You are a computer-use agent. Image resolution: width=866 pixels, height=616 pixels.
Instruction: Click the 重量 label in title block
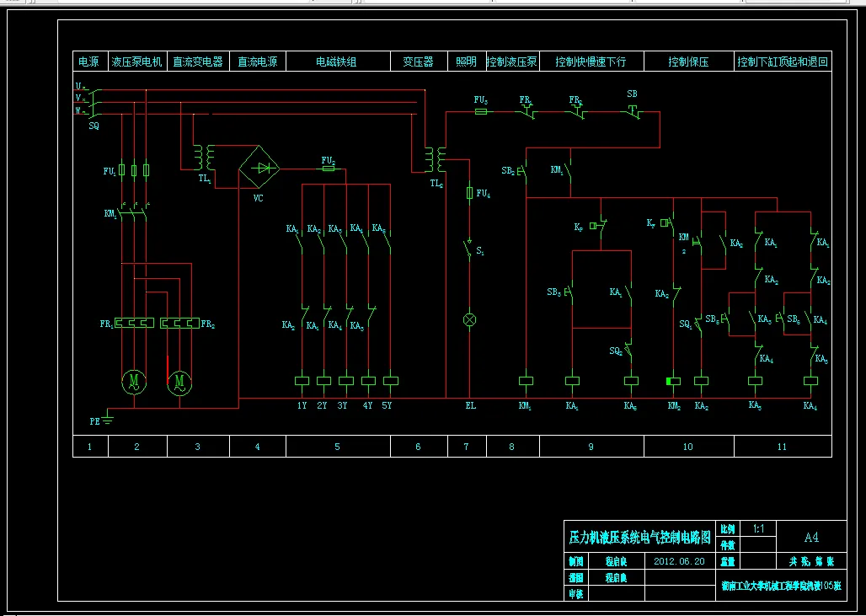point(727,562)
